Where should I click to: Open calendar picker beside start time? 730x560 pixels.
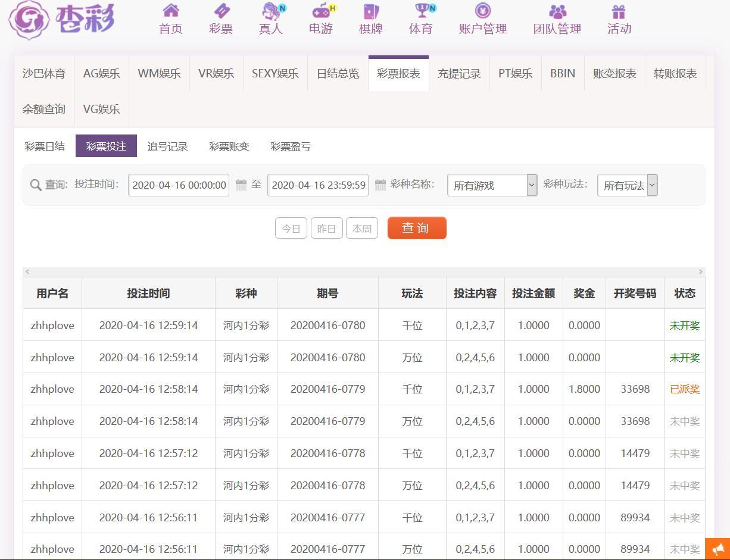pyautogui.click(x=241, y=185)
